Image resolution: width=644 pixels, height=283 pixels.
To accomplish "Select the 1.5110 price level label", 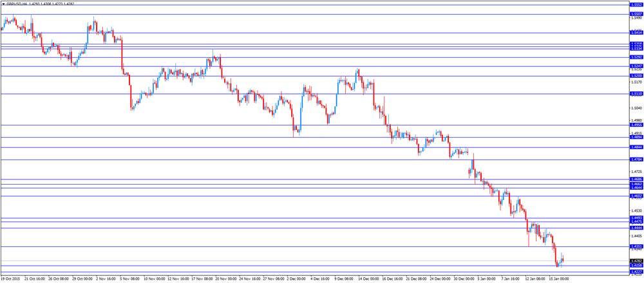I will point(636,94).
